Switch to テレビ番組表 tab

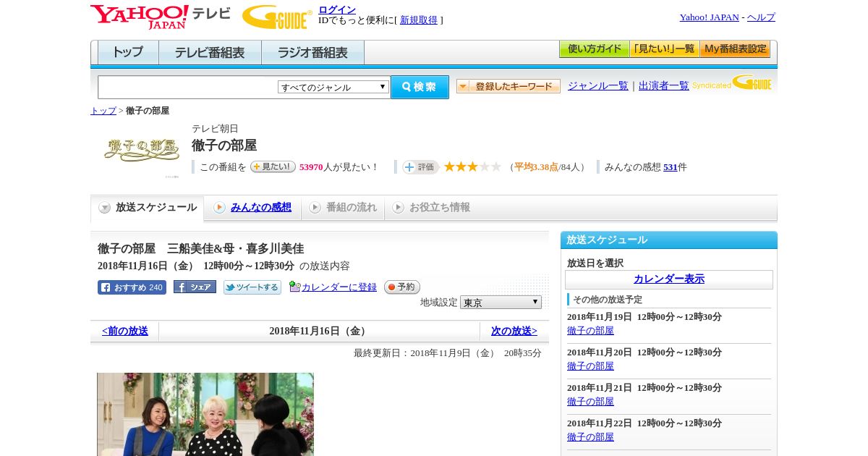210,53
